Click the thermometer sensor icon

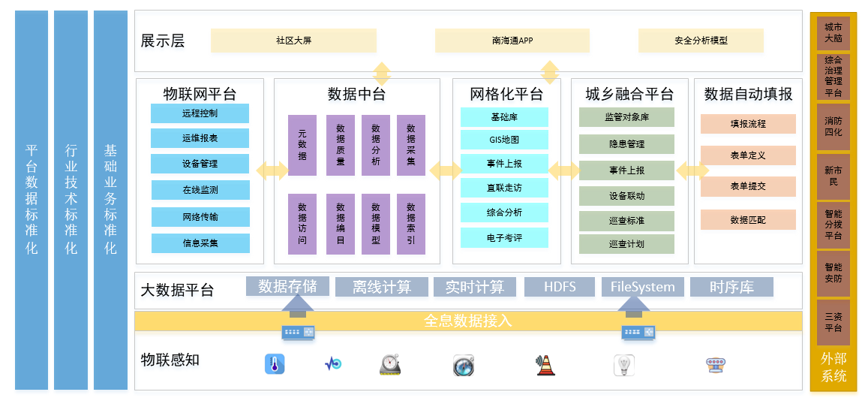coord(275,364)
